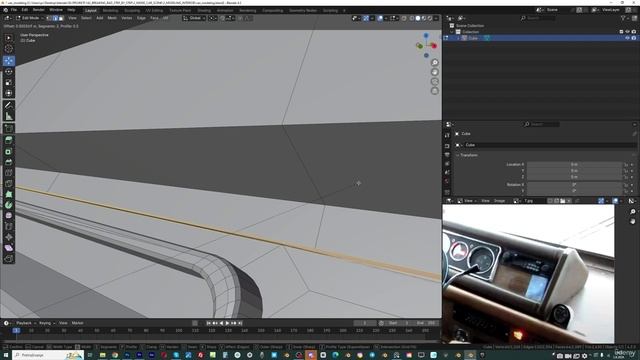The width and height of the screenshot is (640, 360).
Task: Activate the Extrude Region tool
Action: click(9, 140)
